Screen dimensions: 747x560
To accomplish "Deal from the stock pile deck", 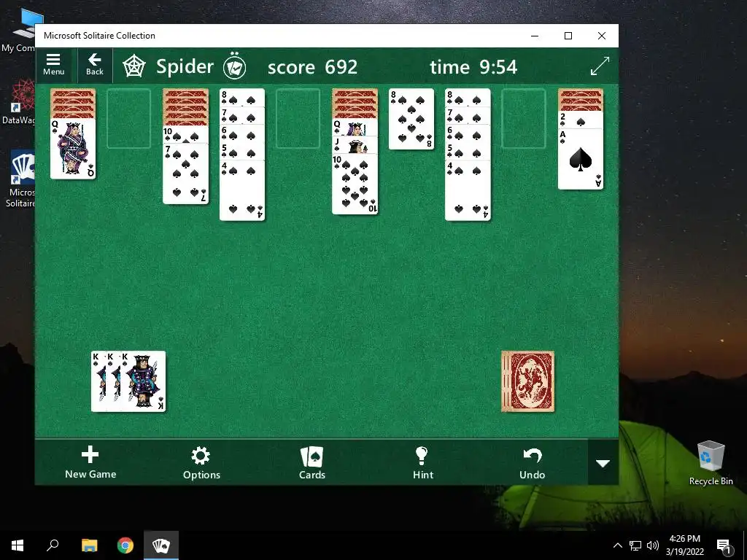I will 528,381.
